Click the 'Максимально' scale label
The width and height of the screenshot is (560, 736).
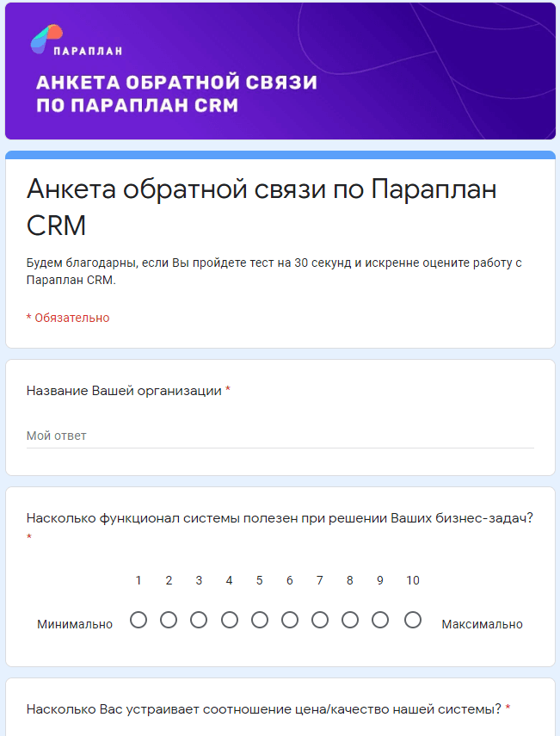tap(482, 624)
